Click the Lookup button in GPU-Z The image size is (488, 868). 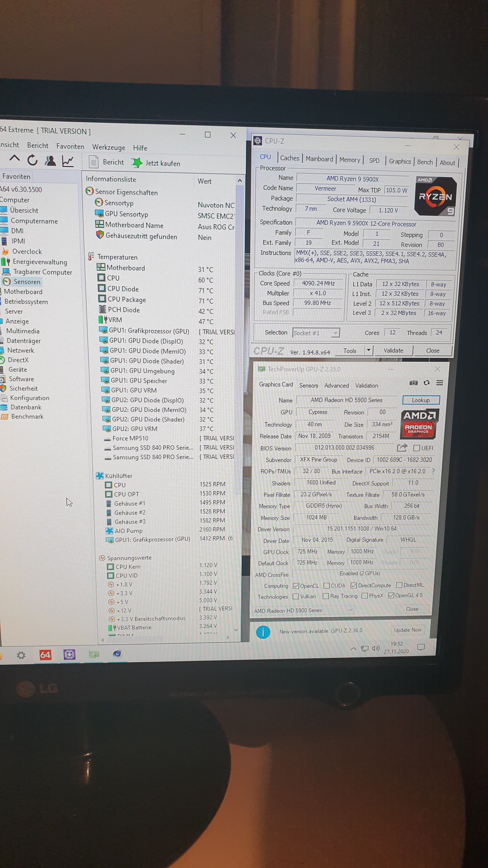pyautogui.click(x=421, y=400)
